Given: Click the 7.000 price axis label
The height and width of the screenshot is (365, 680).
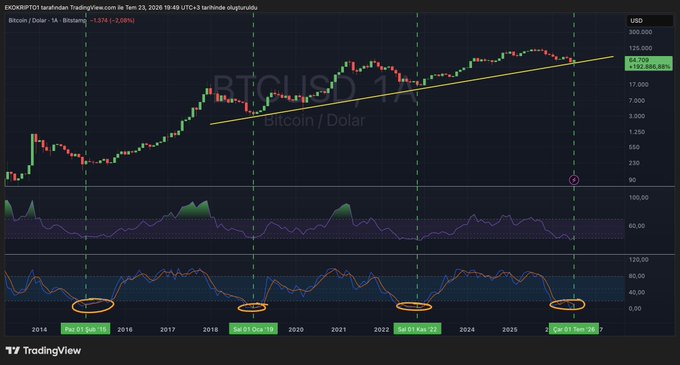Looking at the screenshot, I should click(x=637, y=101).
